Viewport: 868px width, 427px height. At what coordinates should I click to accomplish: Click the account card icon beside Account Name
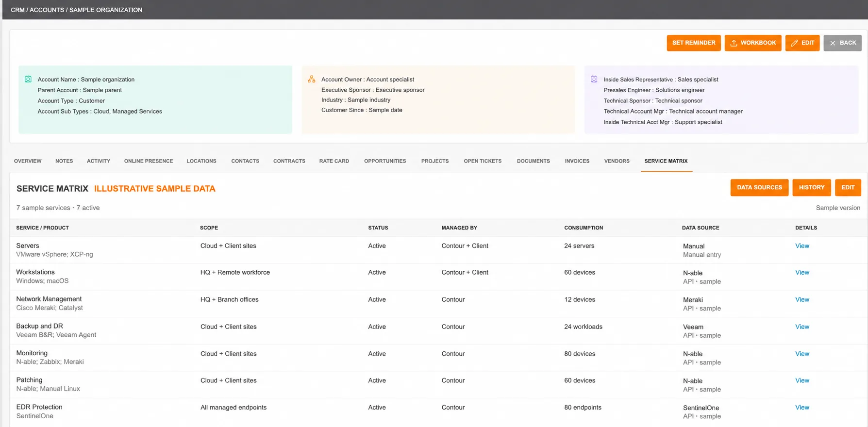28,79
